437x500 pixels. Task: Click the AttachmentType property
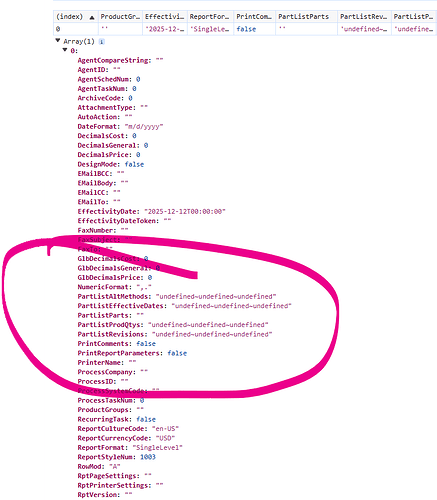tap(107, 108)
